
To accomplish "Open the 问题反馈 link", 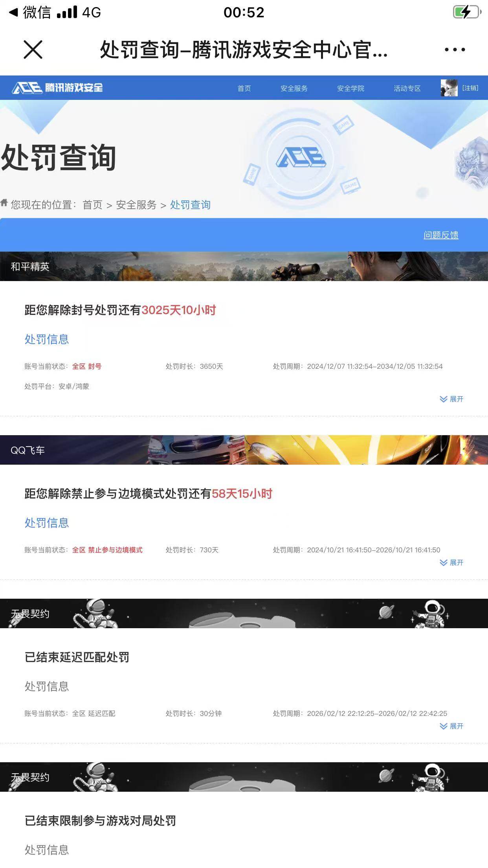I will [441, 235].
